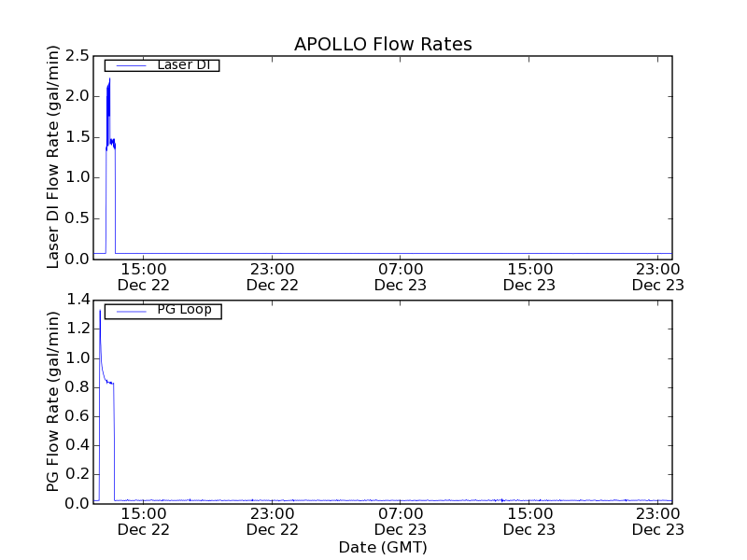Click the 0.6 tick on PG Flow axis
Image resolution: width=747 pixels, height=560 pixels.
(x=78, y=416)
